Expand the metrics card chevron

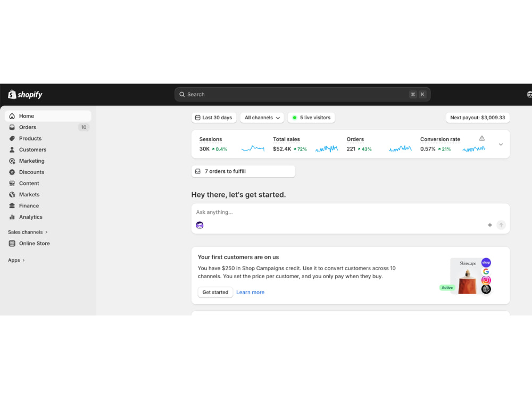click(x=501, y=145)
